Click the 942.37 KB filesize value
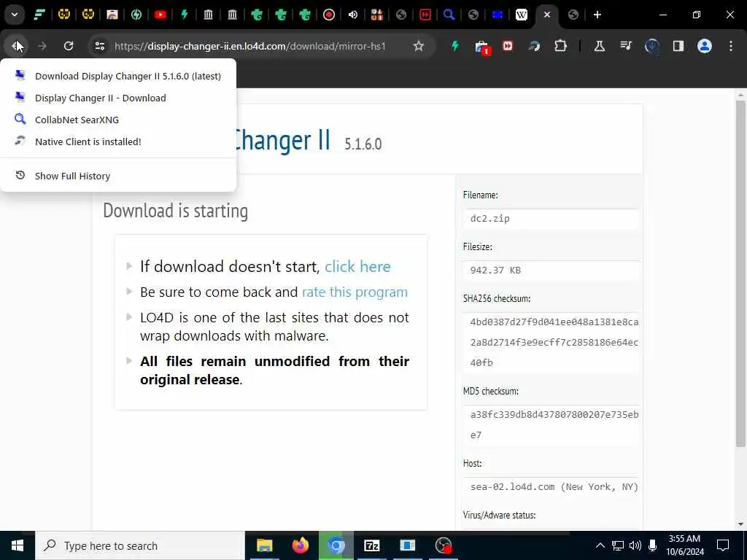Screen dimensions: 747x560 (495, 270)
